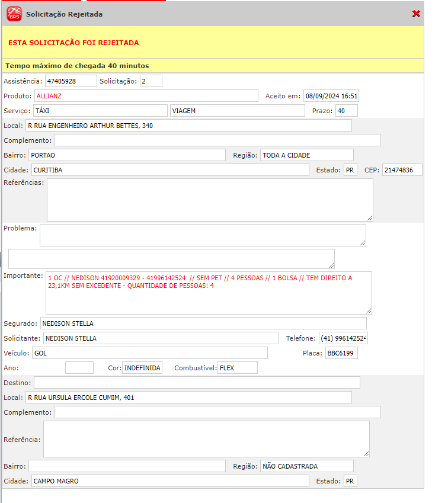Click the Prazo field with 40

(347, 111)
